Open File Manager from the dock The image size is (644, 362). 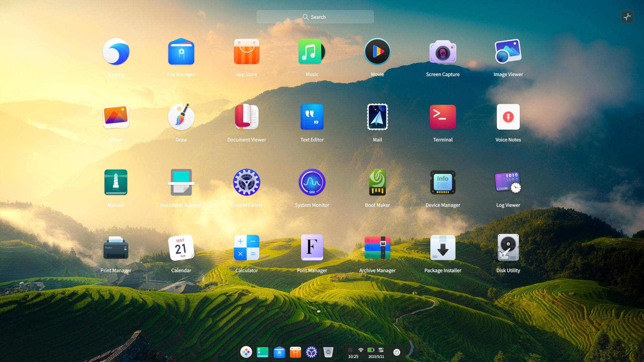(279, 352)
